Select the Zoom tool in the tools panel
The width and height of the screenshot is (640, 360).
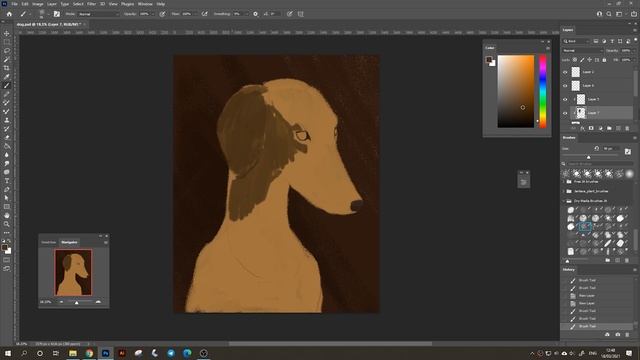pos(7,224)
